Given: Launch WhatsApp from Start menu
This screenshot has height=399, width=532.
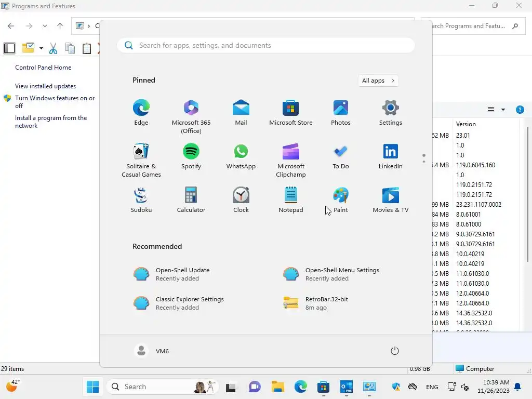Looking at the screenshot, I should pyautogui.click(x=241, y=156).
